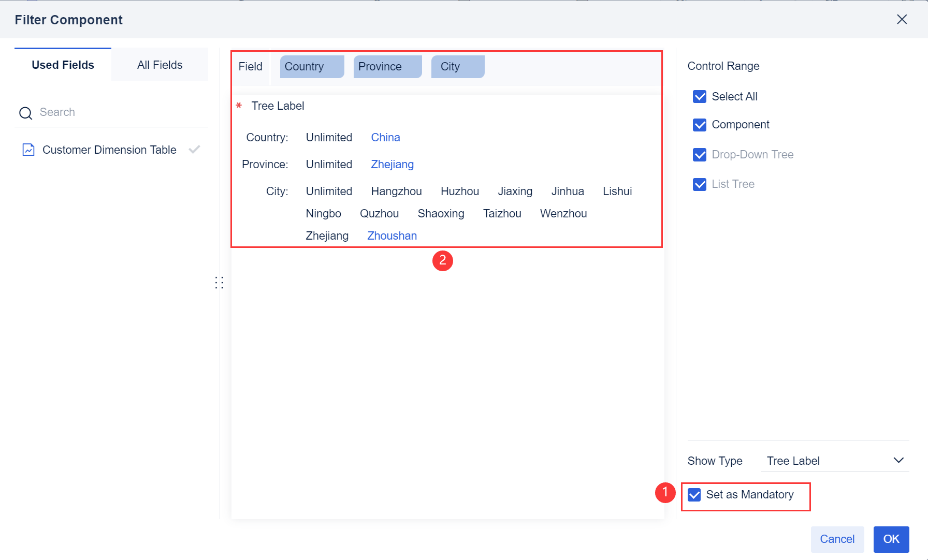
Task: Click the checkmark next to Customer Dimension Table
Action: coord(195,149)
